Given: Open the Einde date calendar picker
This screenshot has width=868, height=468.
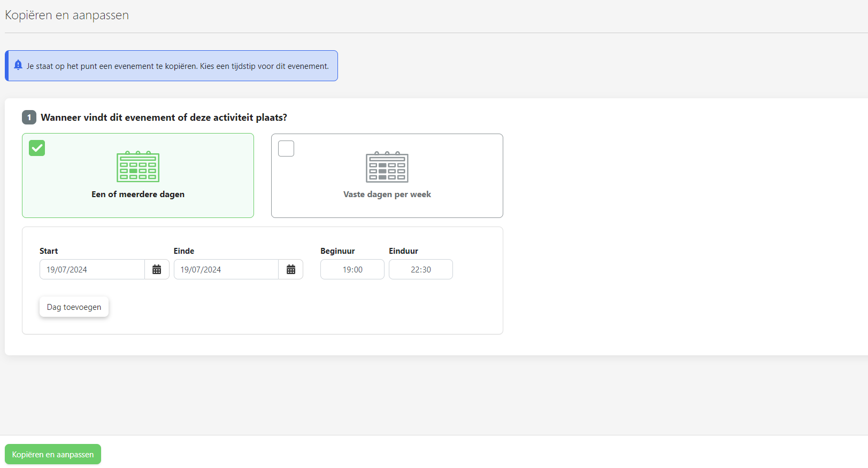Looking at the screenshot, I should tap(290, 269).
